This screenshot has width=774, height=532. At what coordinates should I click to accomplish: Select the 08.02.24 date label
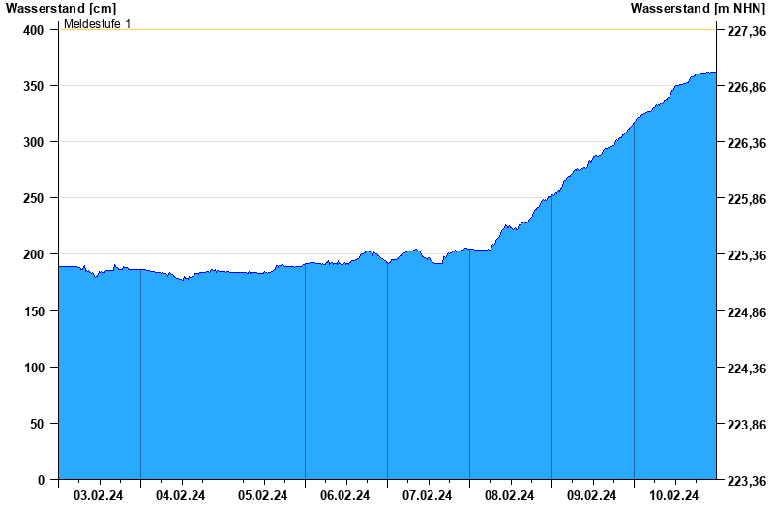[510, 496]
